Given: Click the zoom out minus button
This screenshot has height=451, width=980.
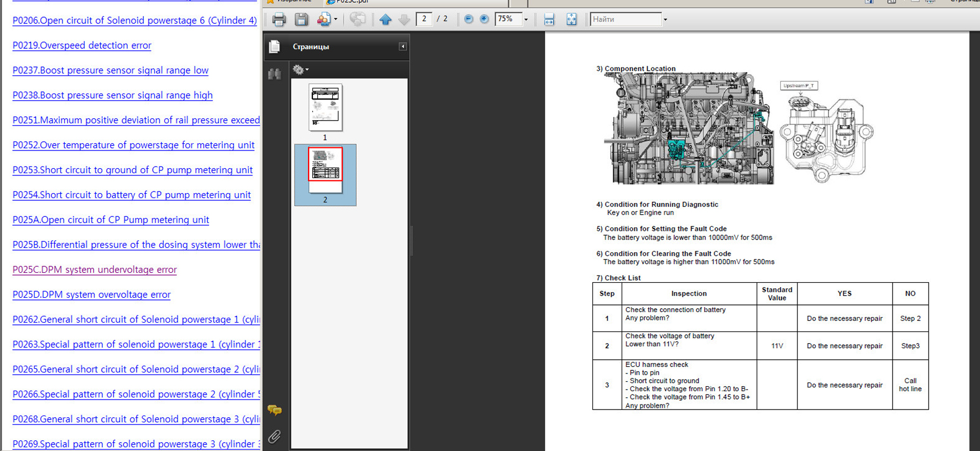Looking at the screenshot, I should tap(468, 19).
